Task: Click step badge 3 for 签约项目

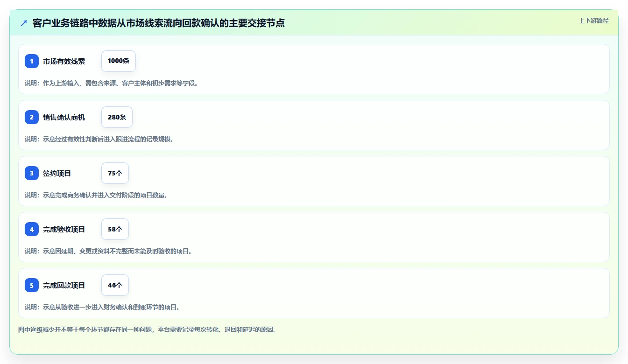Action: 32,173
